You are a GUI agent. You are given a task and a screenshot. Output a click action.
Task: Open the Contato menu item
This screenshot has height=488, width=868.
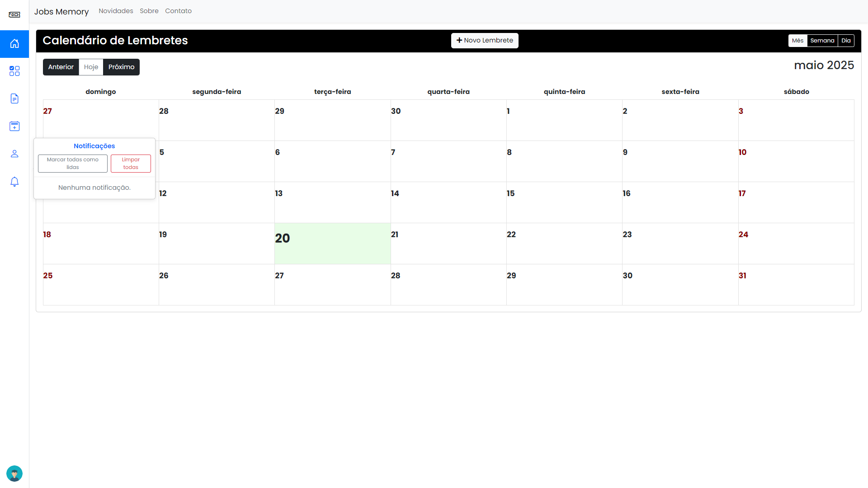click(178, 11)
